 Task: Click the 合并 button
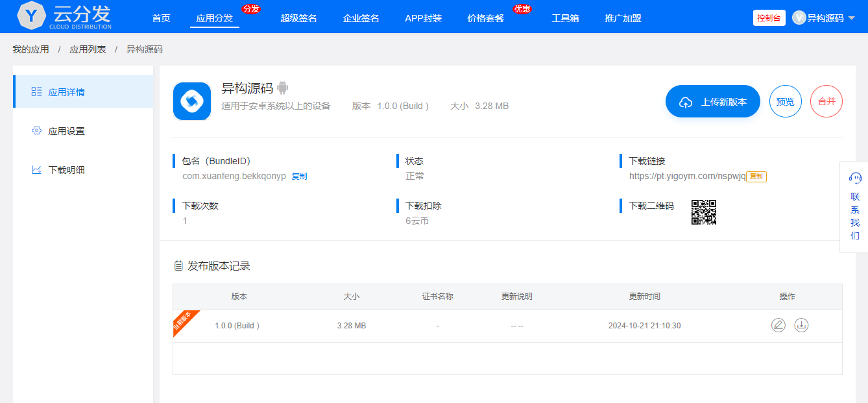826,101
